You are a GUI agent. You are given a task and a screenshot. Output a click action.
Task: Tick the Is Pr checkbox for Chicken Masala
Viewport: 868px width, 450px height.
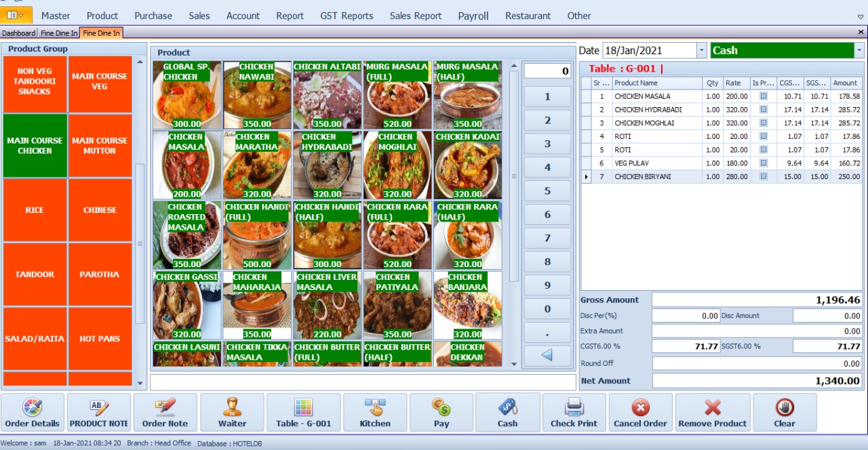764,96
